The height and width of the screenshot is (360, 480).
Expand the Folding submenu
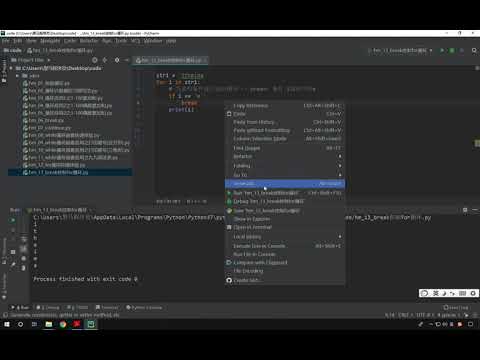pos(285,166)
